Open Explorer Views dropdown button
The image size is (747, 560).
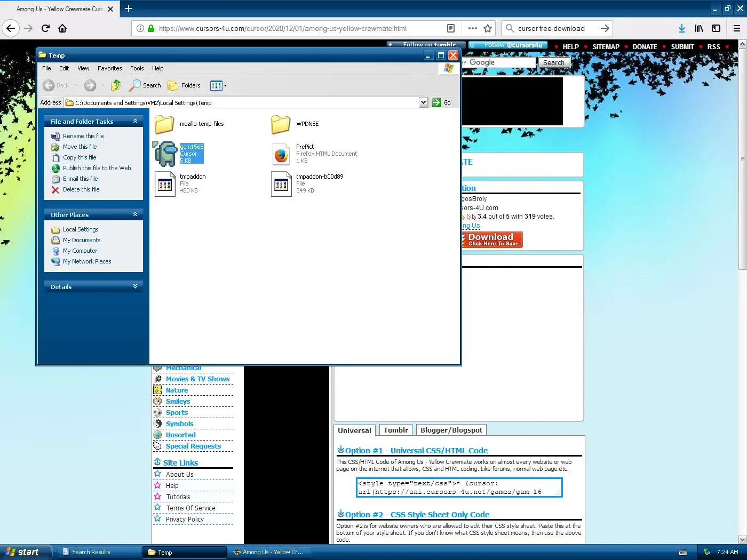tap(218, 85)
